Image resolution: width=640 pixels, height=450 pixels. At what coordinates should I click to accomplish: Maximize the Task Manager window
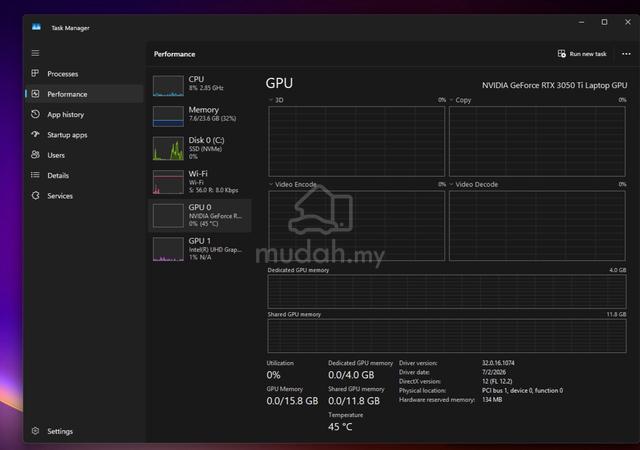tap(604, 22)
